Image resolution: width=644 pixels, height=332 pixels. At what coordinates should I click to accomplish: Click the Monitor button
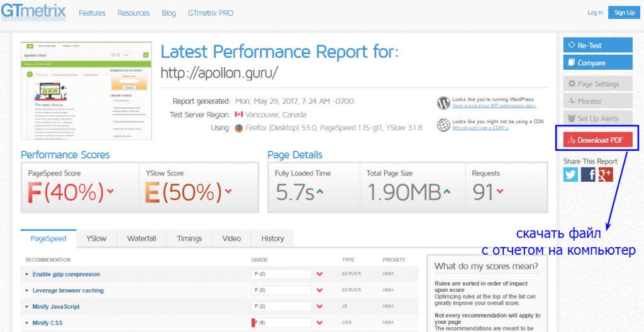point(598,101)
